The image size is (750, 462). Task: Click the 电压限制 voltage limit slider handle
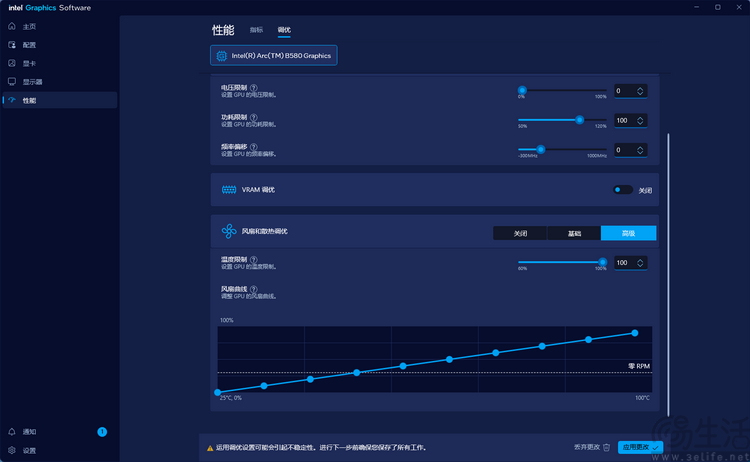tap(522, 90)
